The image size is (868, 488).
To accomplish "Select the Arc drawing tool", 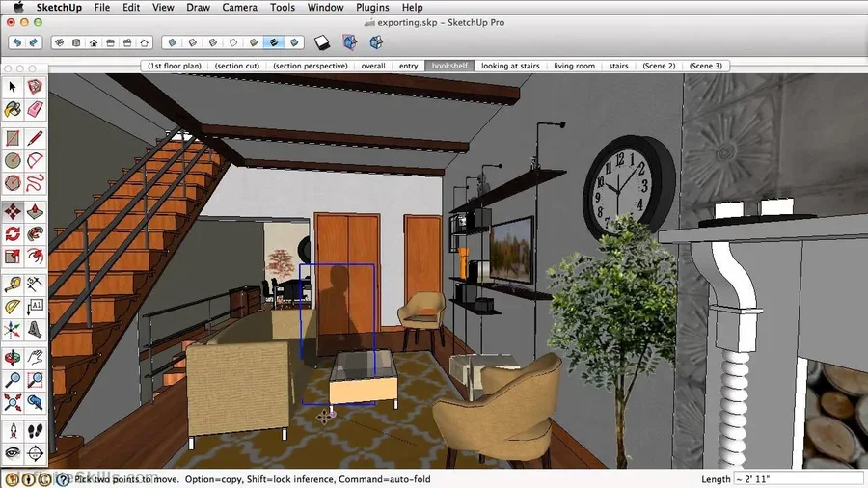I will pyautogui.click(x=36, y=160).
